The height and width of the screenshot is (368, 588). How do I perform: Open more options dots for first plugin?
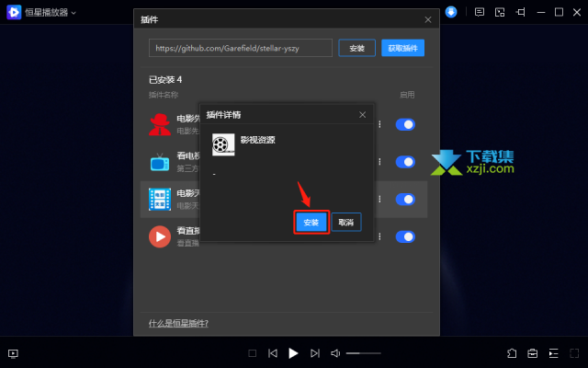click(379, 124)
